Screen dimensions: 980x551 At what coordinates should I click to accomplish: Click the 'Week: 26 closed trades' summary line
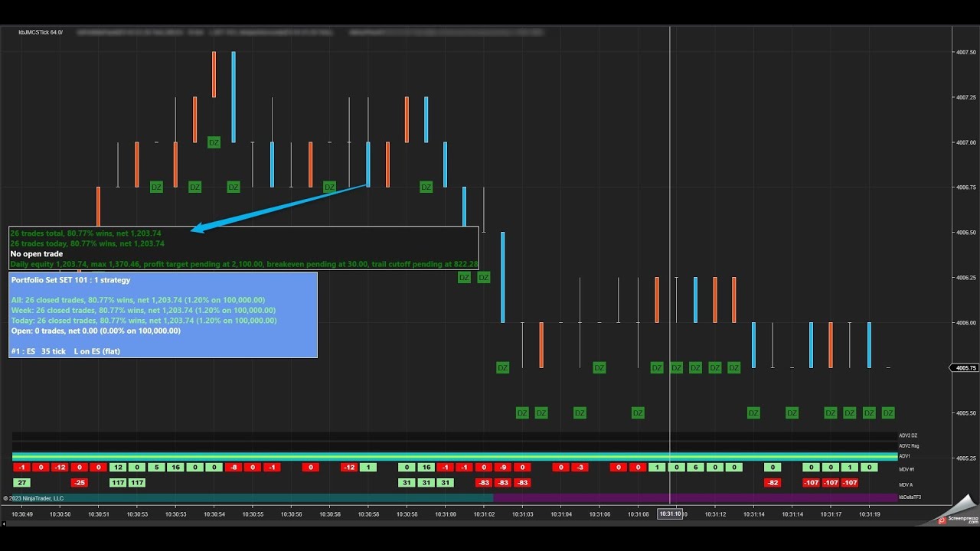point(144,311)
